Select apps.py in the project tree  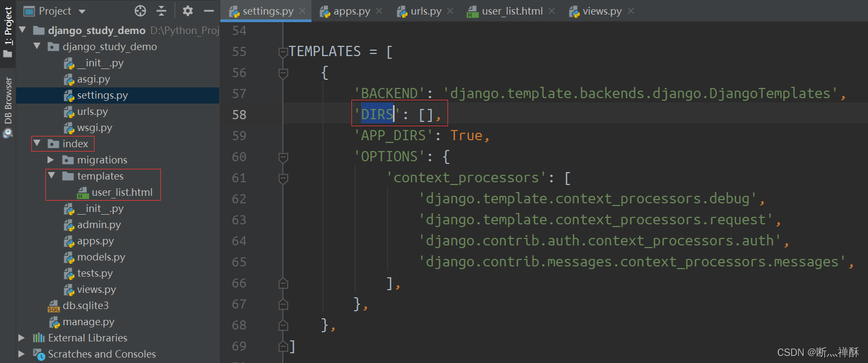(x=95, y=241)
